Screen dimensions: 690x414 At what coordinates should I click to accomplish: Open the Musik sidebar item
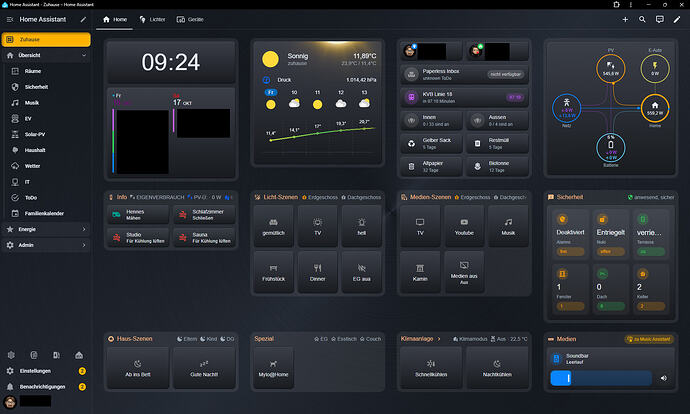(46, 103)
